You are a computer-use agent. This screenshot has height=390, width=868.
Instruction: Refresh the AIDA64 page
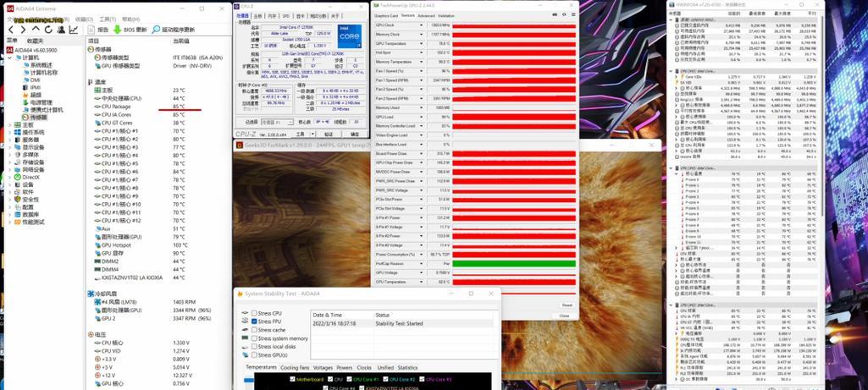point(48,30)
